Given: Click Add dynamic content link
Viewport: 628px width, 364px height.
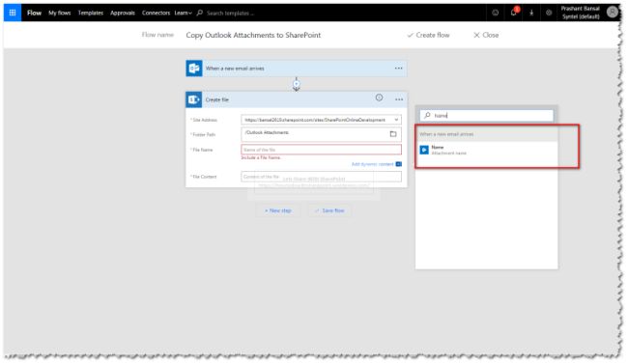Looking at the screenshot, I should coord(373,164).
